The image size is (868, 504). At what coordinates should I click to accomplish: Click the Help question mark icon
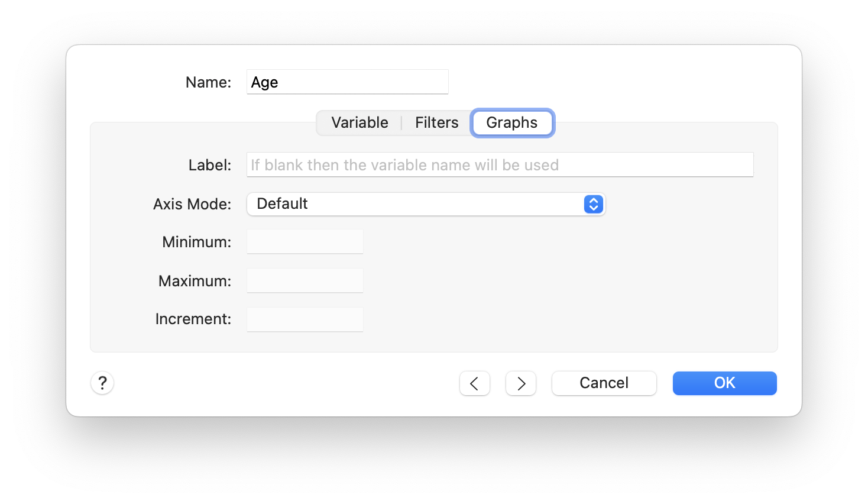[x=102, y=383]
